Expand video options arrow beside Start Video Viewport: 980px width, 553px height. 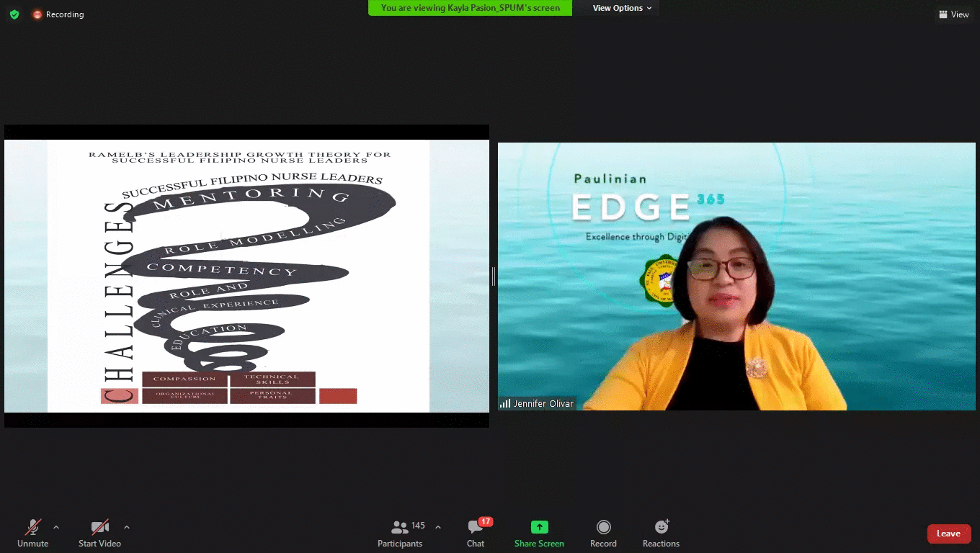[127, 527]
